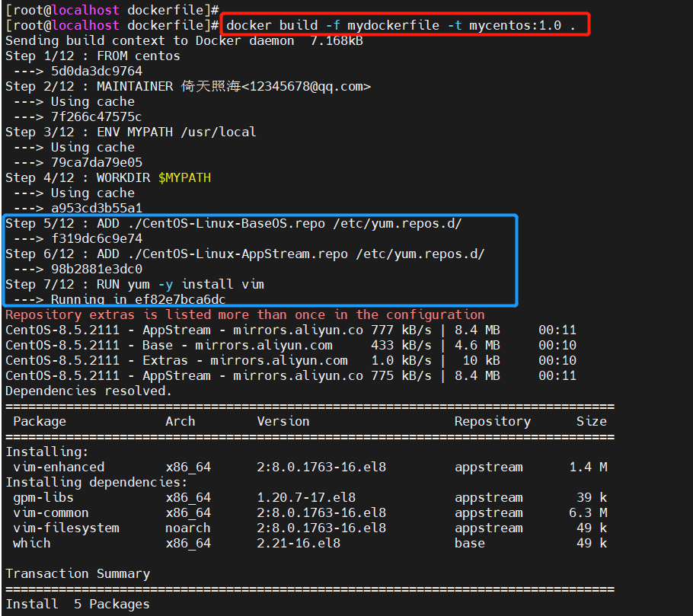The image size is (693, 616).
Task: Click 'Step 1/12 : FROM centos' line
Action: pos(93,56)
